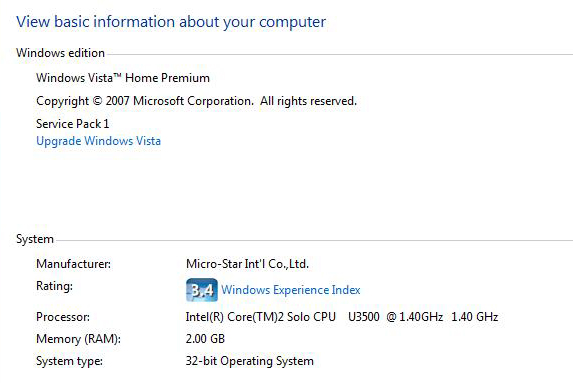Select the 2.00 GB memory value
This screenshot has width=573, height=383.
coord(205,339)
